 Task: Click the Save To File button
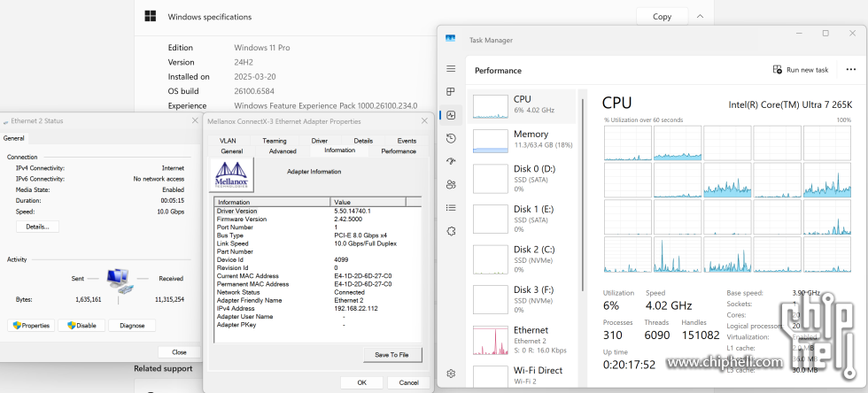click(x=391, y=354)
